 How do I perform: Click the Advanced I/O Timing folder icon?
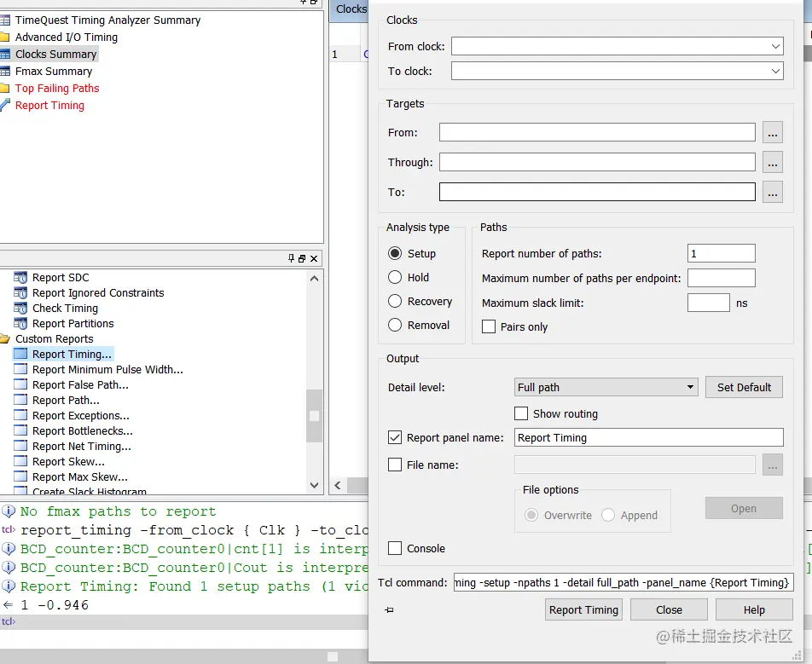click(4, 38)
